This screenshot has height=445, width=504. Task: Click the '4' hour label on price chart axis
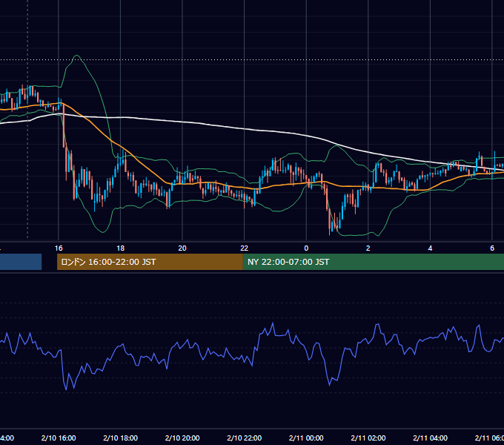[x=430, y=248]
